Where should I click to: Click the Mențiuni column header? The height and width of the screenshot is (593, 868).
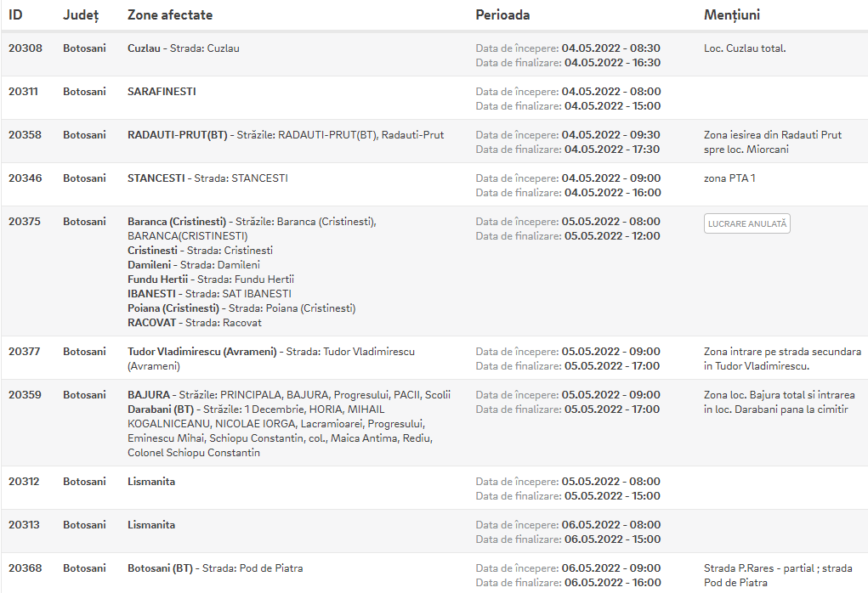[x=732, y=15]
